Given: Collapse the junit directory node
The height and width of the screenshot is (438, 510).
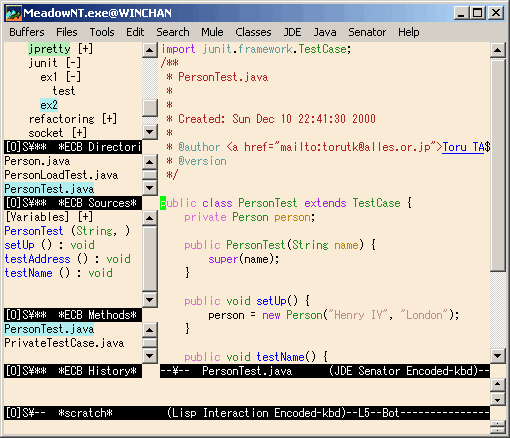Looking at the screenshot, I should click(73, 63).
